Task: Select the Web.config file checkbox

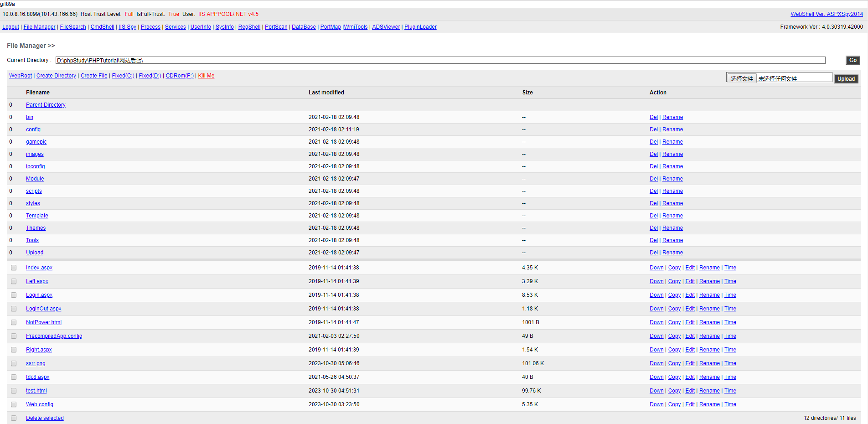Action: coord(14,404)
